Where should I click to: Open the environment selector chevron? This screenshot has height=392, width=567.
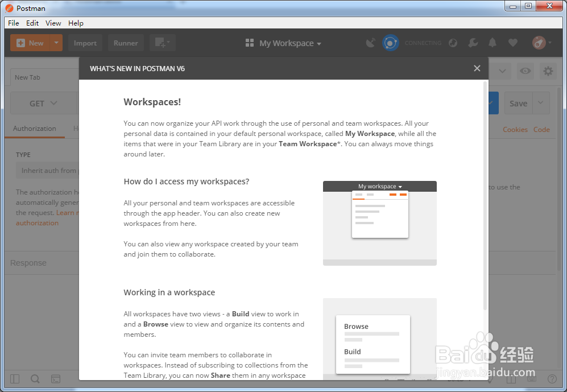click(x=502, y=71)
